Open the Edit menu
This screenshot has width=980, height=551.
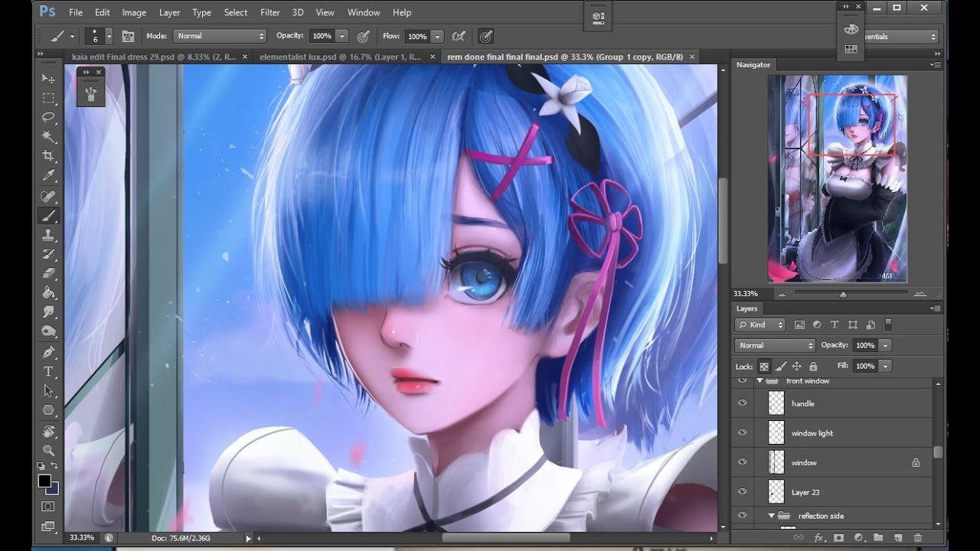click(x=102, y=12)
